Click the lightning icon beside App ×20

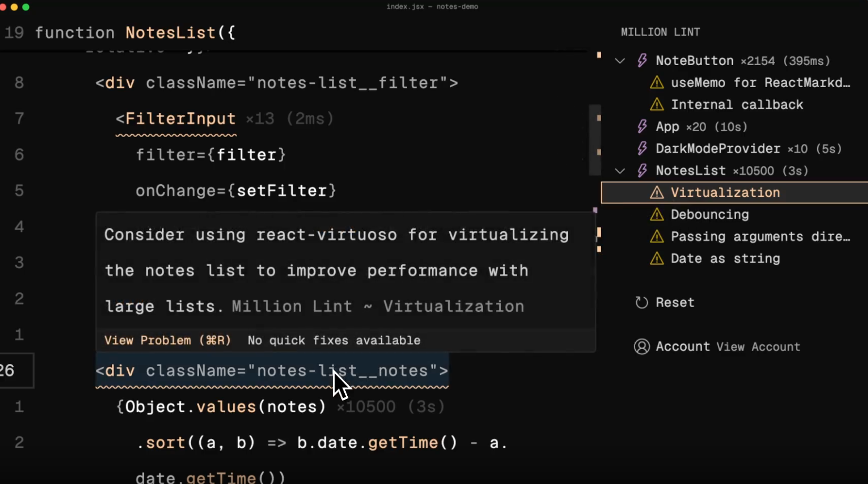tap(642, 127)
